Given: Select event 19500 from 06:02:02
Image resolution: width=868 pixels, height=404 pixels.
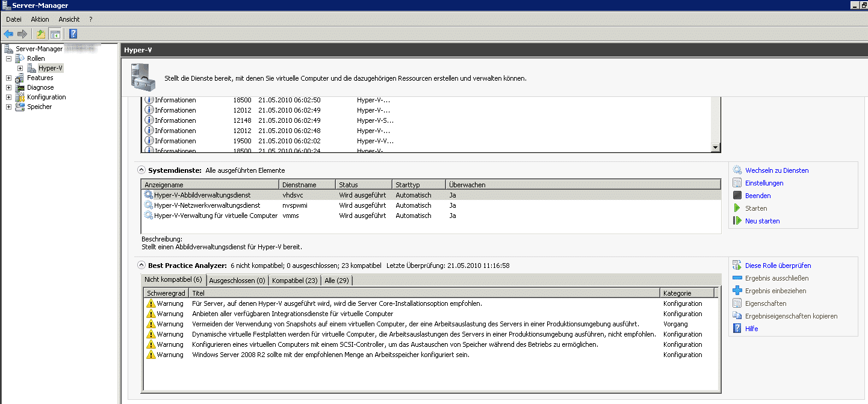Looking at the screenshot, I should 427,141.
